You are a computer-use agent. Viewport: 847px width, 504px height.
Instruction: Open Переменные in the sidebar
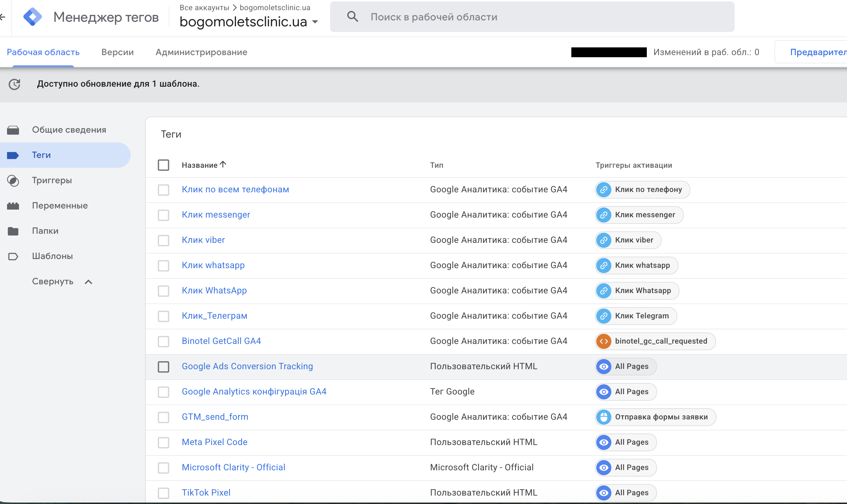pos(60,206)
